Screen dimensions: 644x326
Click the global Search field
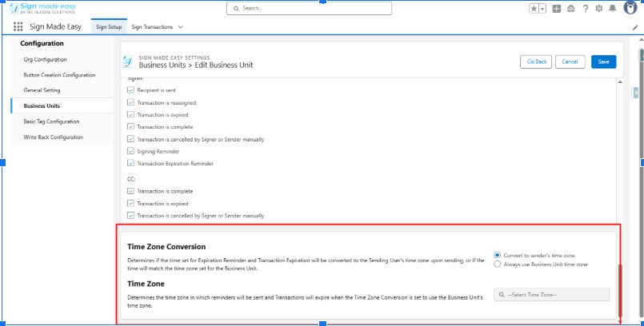click(x=308, y=8)
